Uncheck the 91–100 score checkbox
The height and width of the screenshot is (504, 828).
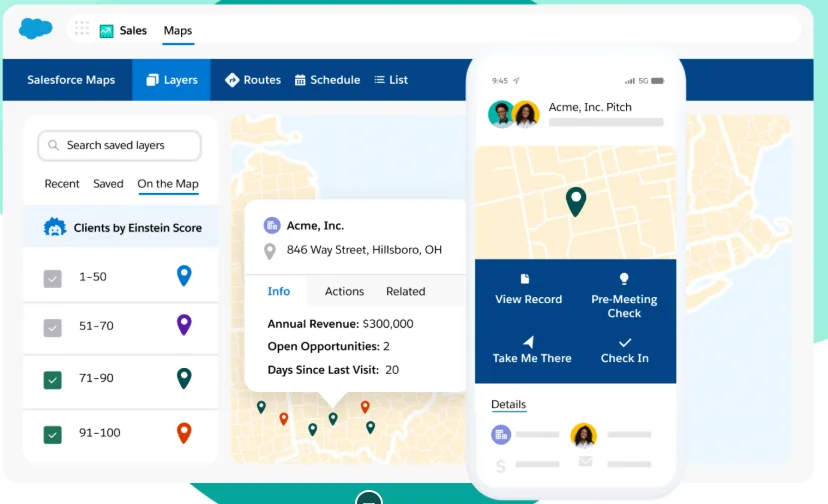click(52, 435)
